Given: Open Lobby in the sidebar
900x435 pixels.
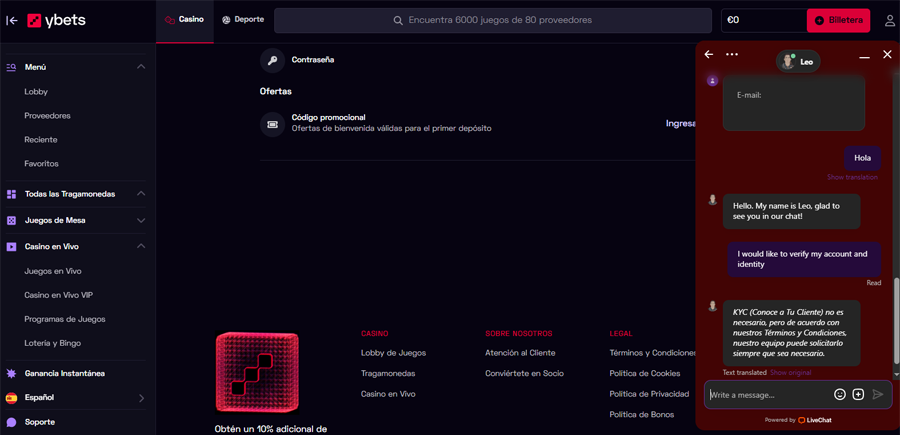Looking at the screenshot, I should click(36, 91).
